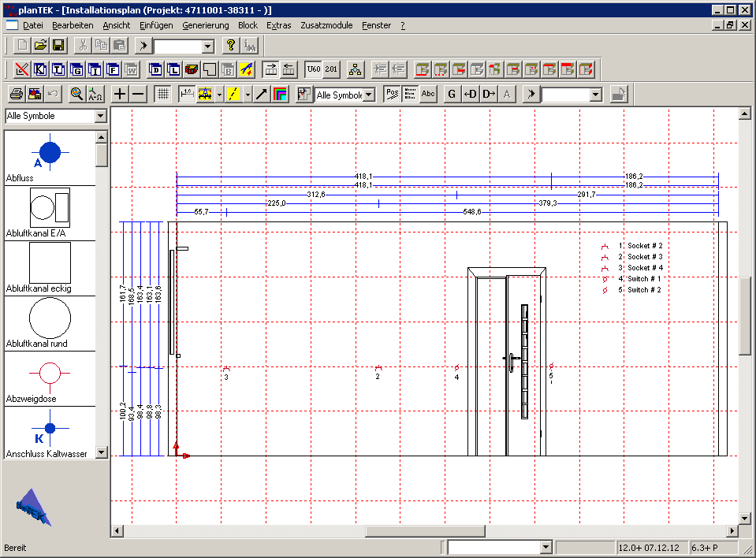The height and width of the screenshot is (558, 756).
Task: Toggle the U60 mode button
Action: [314, 69]
